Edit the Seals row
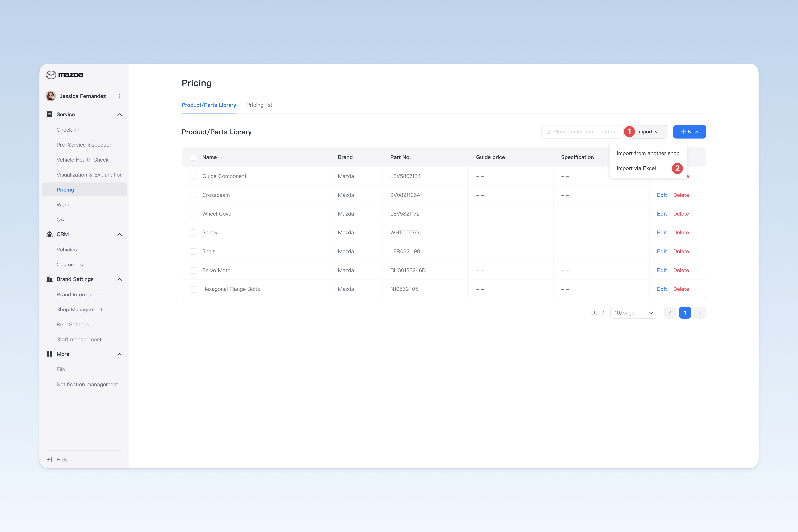 [x=662, y=251]
